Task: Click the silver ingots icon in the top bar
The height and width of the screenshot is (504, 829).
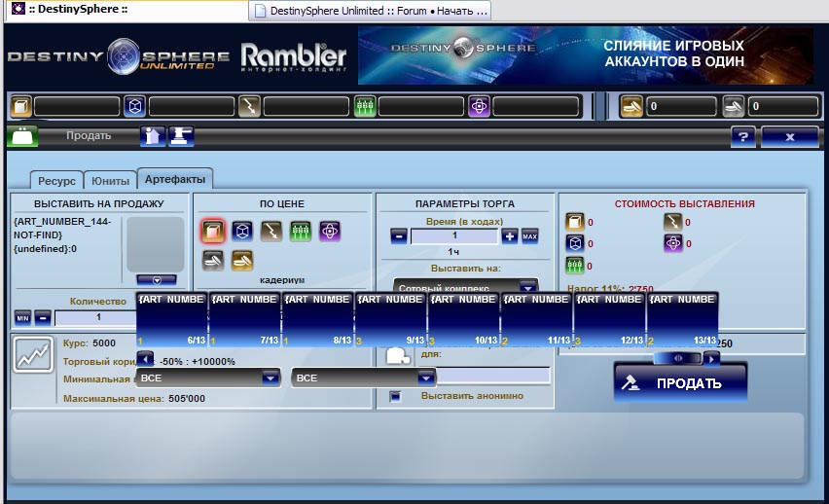Action: point(734,106)
